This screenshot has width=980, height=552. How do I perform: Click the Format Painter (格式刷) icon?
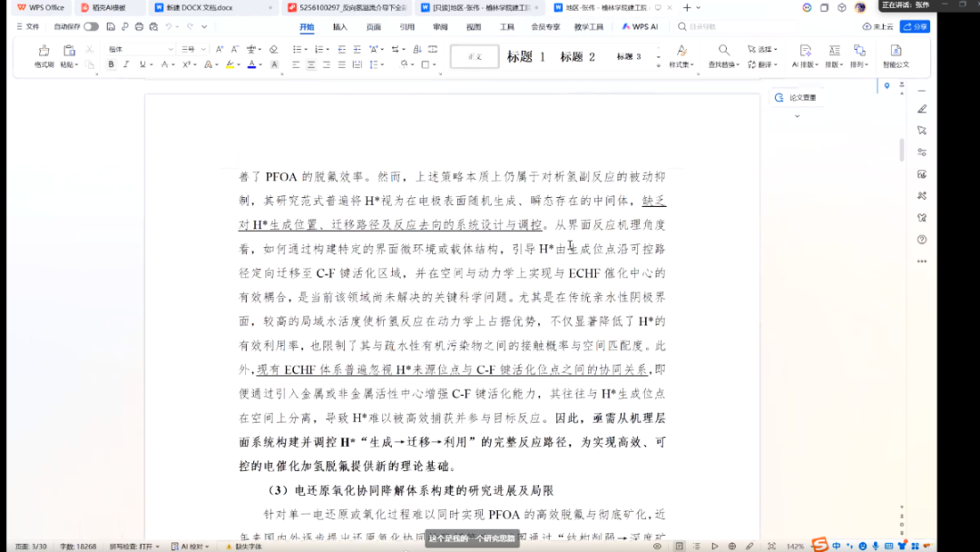click(44, 53)
